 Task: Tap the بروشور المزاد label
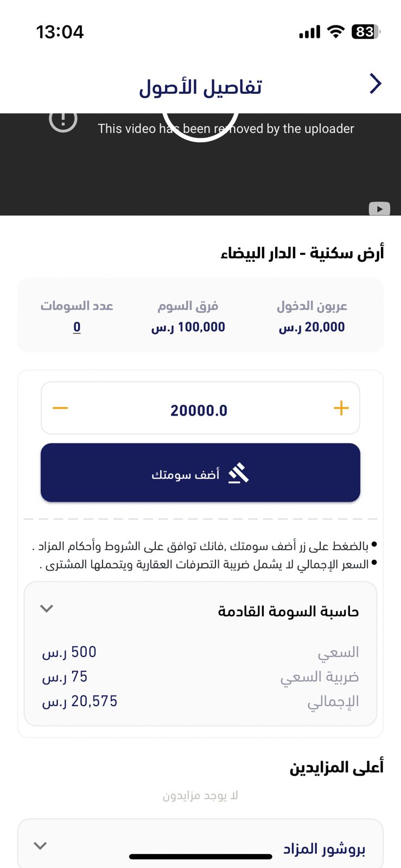(324, 849)
